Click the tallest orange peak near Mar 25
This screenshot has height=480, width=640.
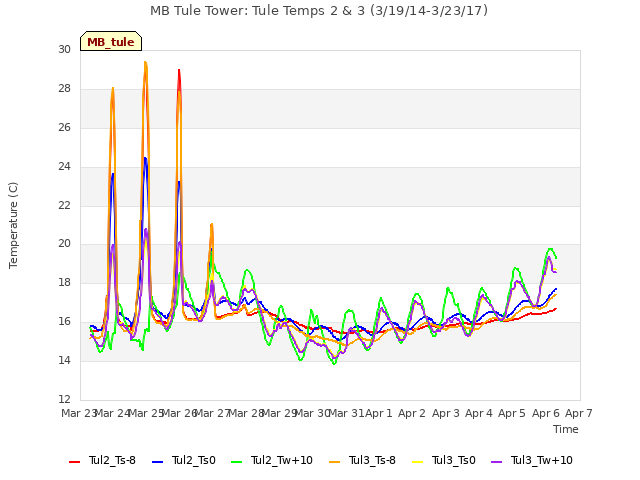145,62
